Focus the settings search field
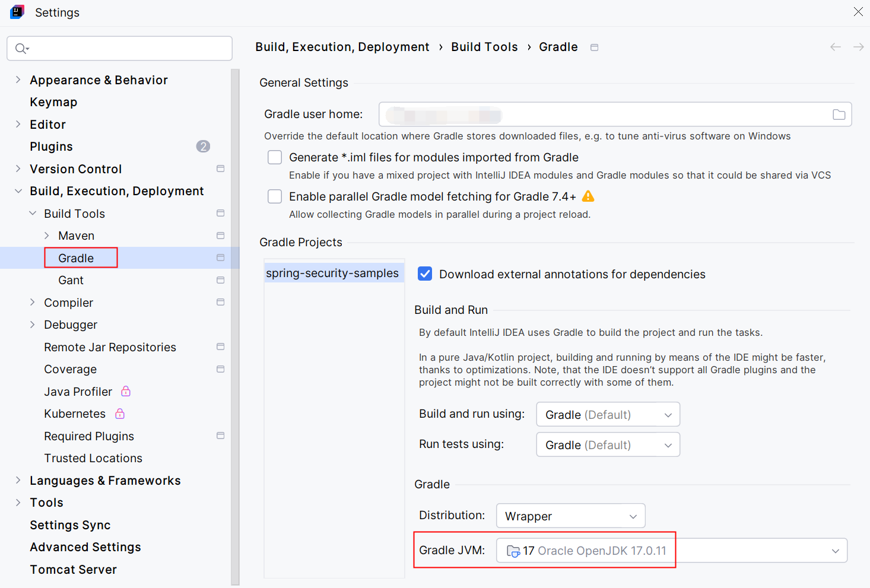Image resolution: width=870 pixels, height=588 pixels. 119,49
